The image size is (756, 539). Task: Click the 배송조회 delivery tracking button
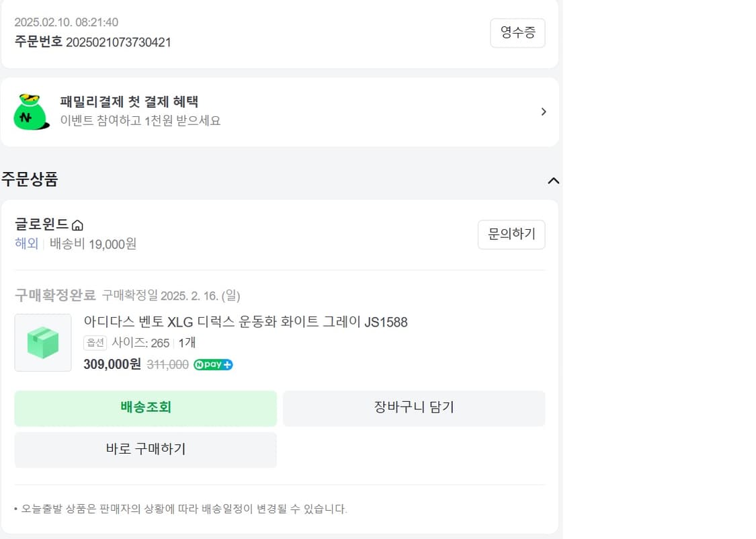(146, 409)
